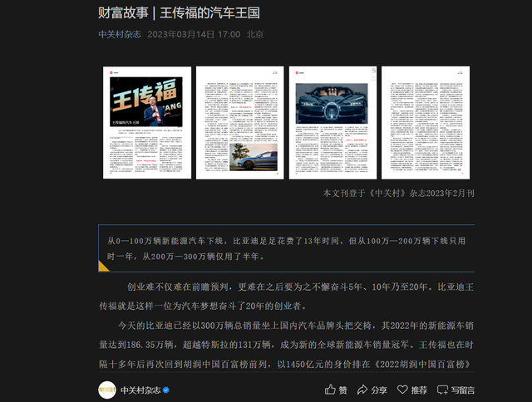Click the heart recommend icon
The height and width of the screenshot is (402, 532).
pyautogui.click(x=401, y=390)
